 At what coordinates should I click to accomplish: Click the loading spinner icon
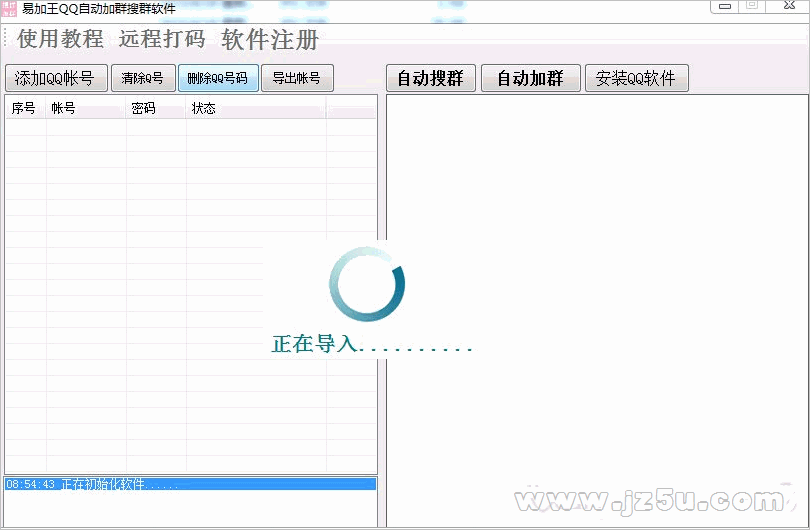click(x=367, y=284)
